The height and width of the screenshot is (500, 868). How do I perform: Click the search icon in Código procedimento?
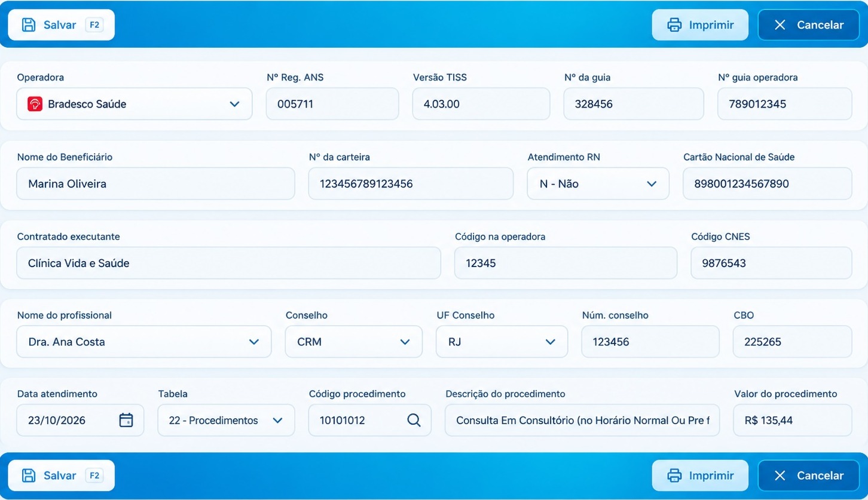tap(414, 421)
